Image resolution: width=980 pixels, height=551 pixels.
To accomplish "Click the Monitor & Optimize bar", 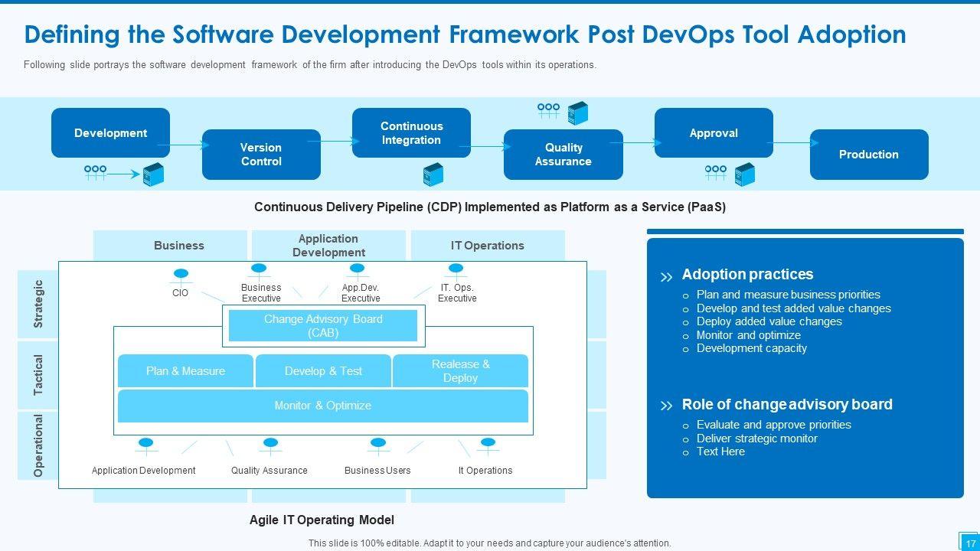I will click(322, 406).
